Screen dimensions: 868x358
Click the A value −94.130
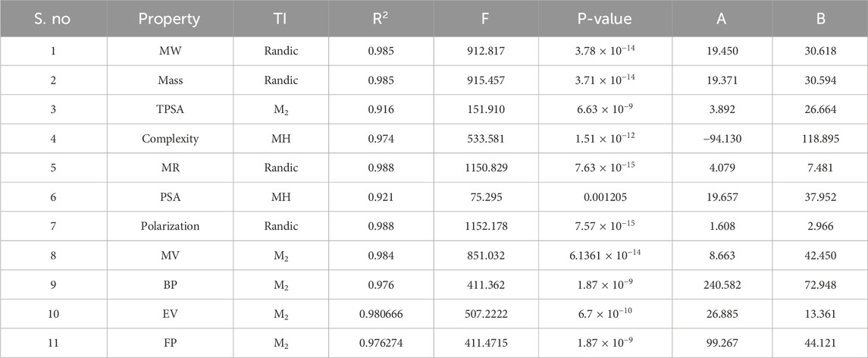721,139
